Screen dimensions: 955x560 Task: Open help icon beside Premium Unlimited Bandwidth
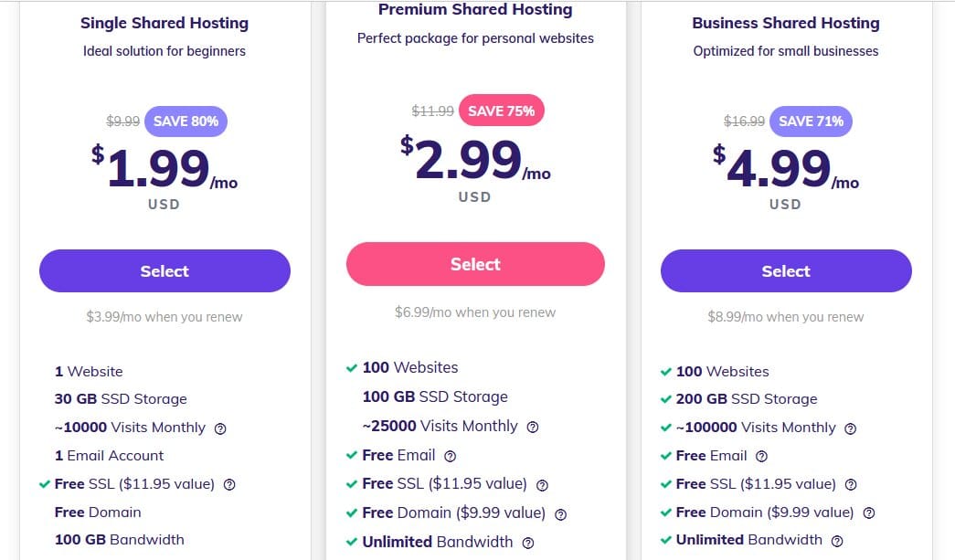point(528,543)
